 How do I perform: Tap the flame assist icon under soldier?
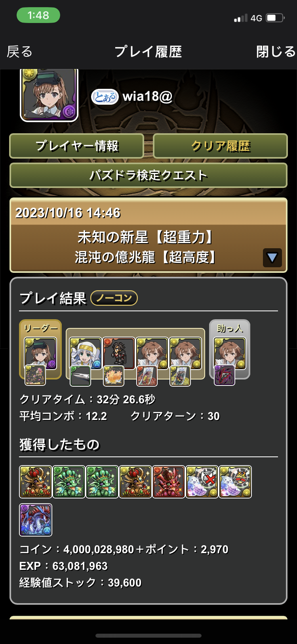coord(114,376)
